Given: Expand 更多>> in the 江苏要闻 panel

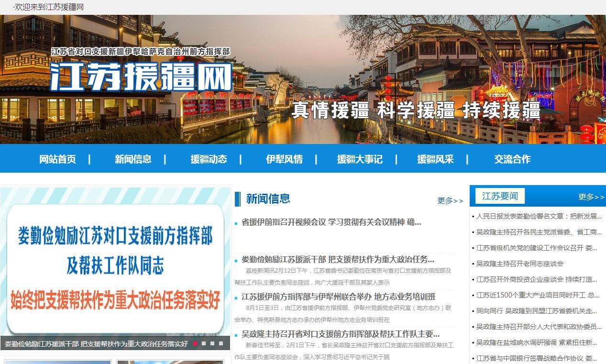Looking at the screenshot, I should tap(591, 197).
